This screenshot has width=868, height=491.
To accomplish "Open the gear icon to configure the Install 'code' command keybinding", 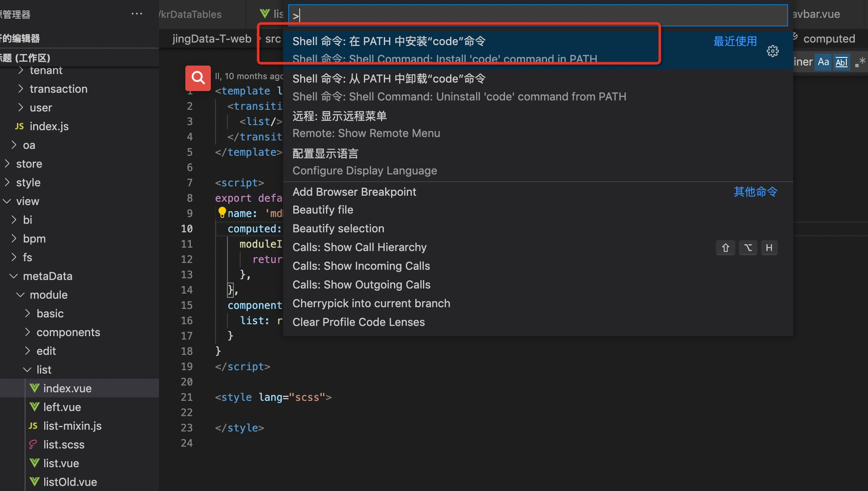I will click(773, 51).
